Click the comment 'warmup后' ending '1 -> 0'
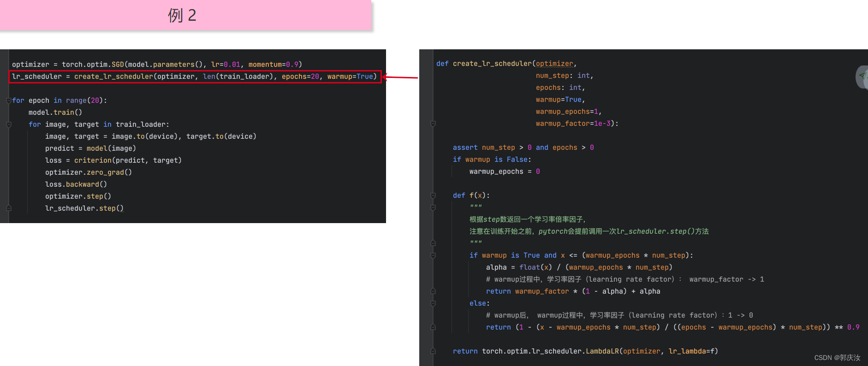868x366 pixels. [x=619, y=315]
